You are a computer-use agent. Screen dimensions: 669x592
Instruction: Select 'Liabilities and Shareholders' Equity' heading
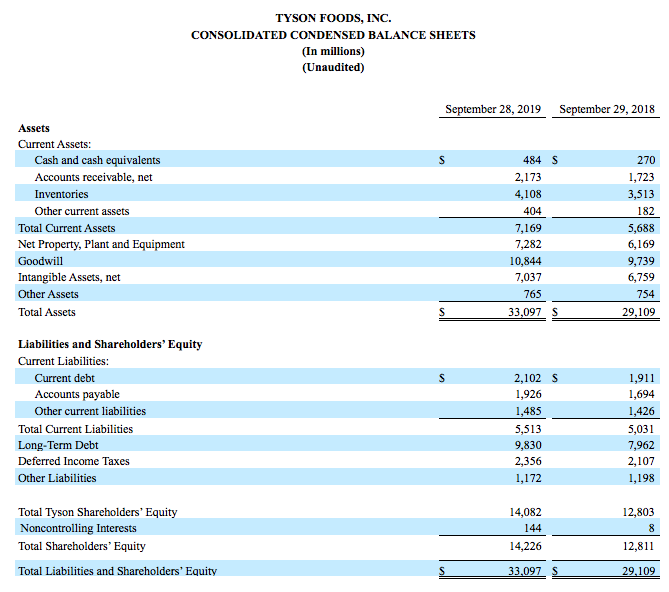110,345
